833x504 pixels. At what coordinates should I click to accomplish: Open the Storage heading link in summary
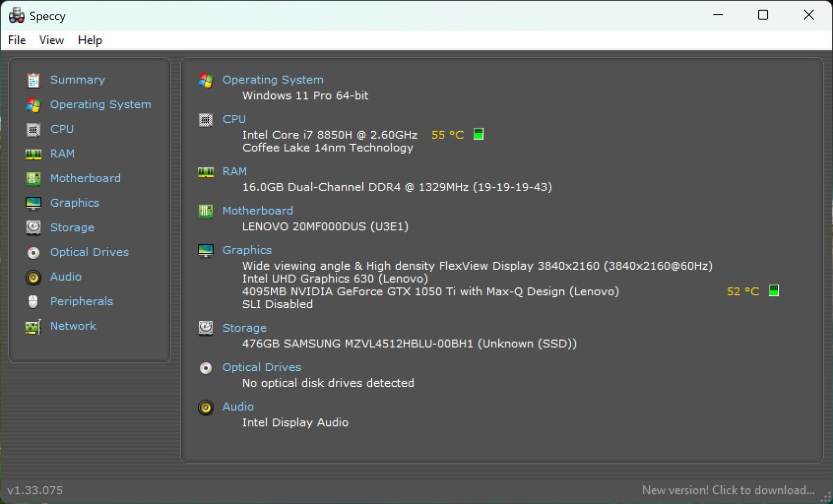pos(244,328)
